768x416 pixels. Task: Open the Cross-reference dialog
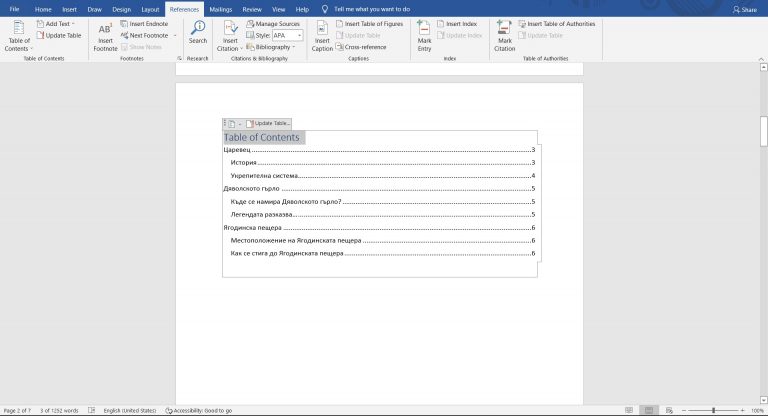[x=361, y=47]
